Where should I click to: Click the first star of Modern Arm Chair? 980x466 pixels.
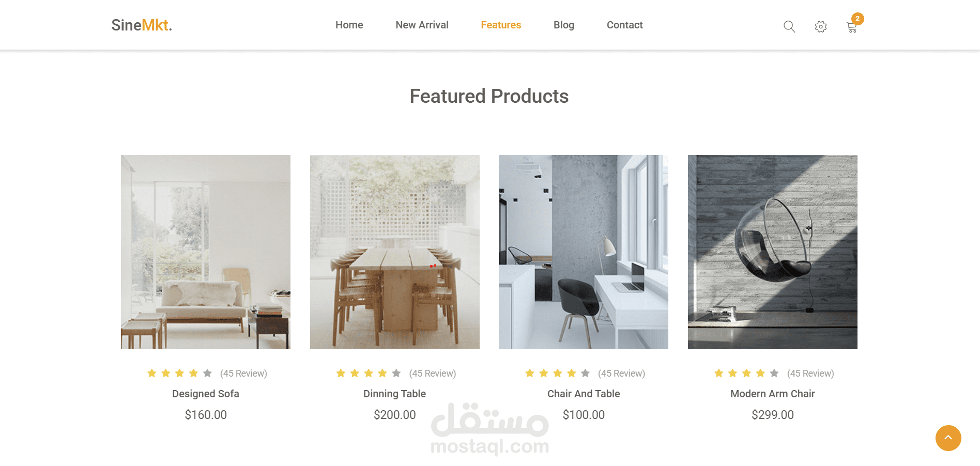tap(718, 373)
